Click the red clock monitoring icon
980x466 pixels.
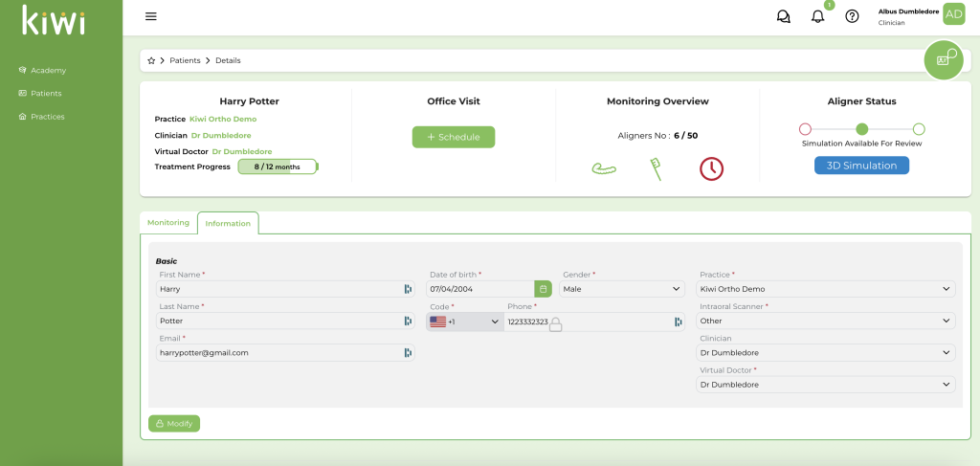click(x=711, y=168)
